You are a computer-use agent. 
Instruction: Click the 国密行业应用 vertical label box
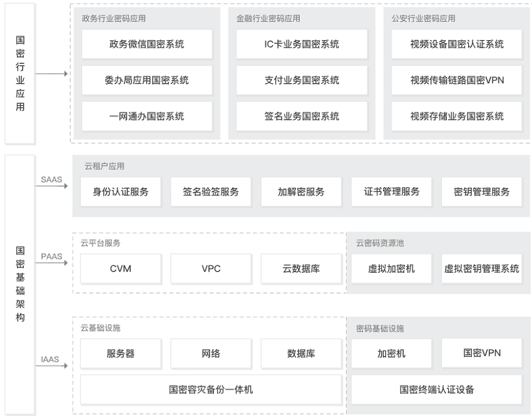click(20, 74)
